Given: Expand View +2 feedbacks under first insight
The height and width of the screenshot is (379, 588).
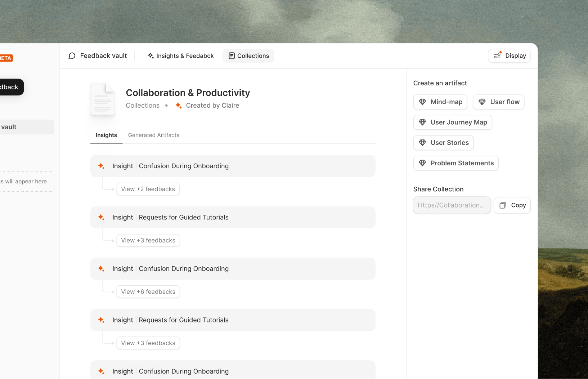Looking at the screenshot, I should click(x=148, y=189).
